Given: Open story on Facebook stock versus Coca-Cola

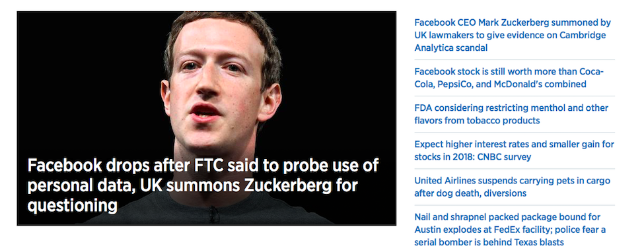Looking at the screenshot, I should (x=509, y=78).
